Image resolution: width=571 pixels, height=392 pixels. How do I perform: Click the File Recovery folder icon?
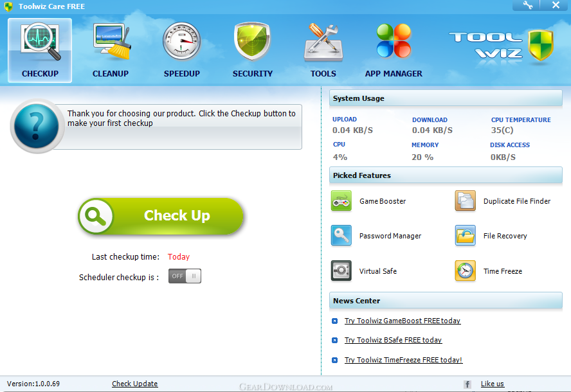click(x=466, y=235)
